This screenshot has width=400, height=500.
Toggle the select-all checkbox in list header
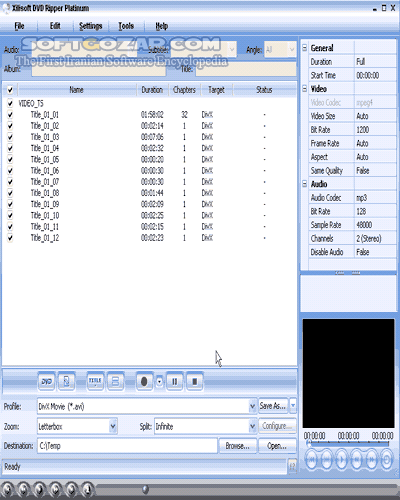10,90
